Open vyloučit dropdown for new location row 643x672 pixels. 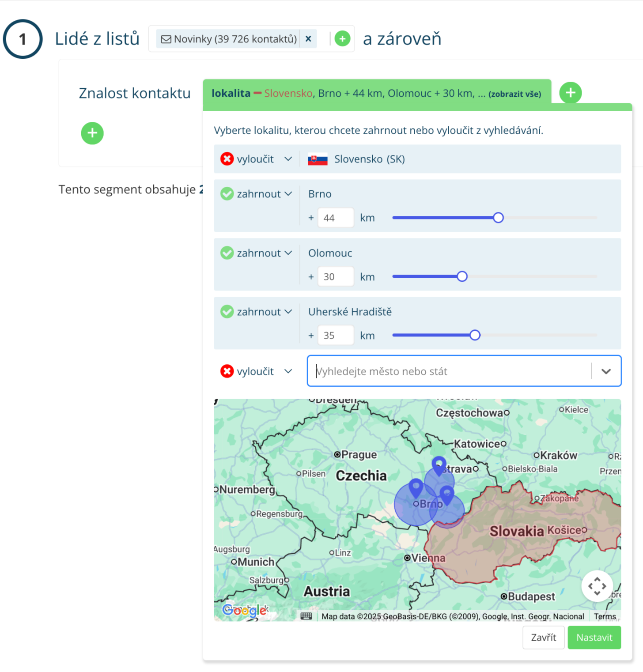[257, 371]
